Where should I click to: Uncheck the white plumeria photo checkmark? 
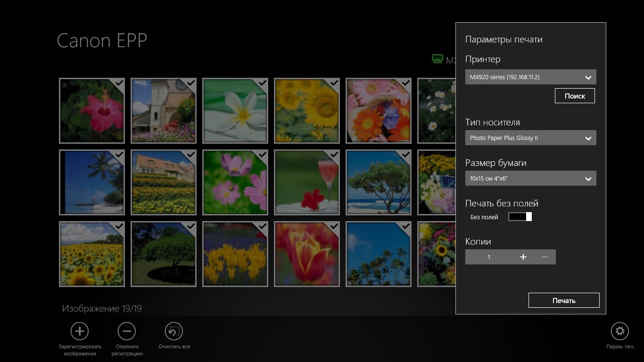(x=262, y=83)
